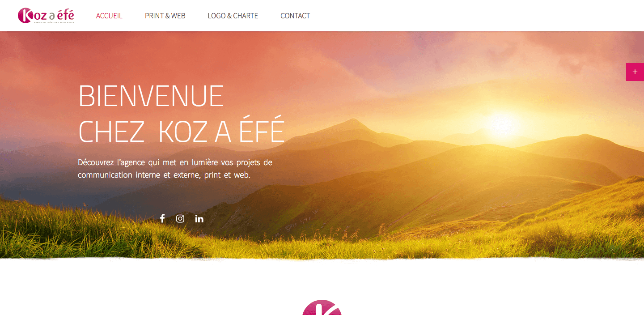644x315 pixels.
Task: Click the tagline beneath the header logo
Action: pos(54,22)
